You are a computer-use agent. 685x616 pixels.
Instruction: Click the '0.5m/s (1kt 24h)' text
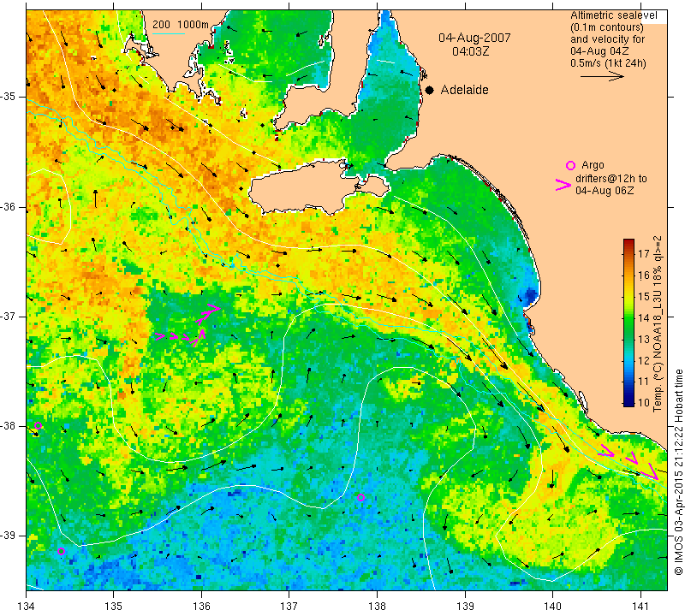(608, 62)
